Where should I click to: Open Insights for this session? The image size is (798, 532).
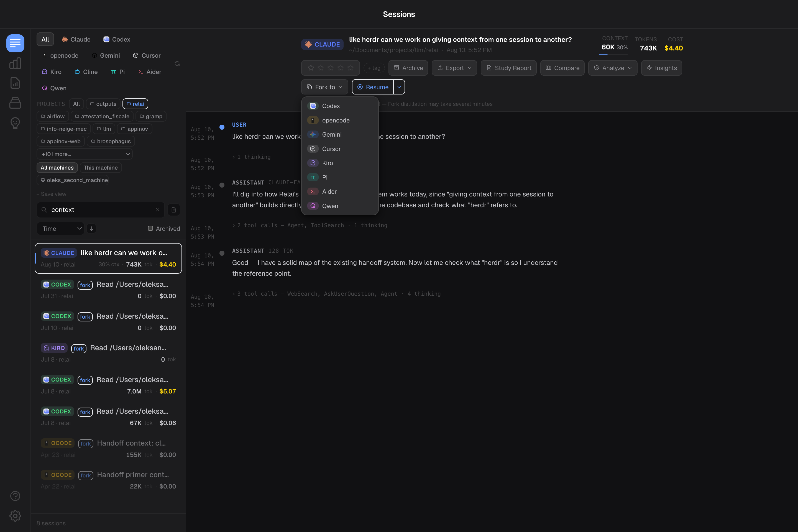click(662, 68)
